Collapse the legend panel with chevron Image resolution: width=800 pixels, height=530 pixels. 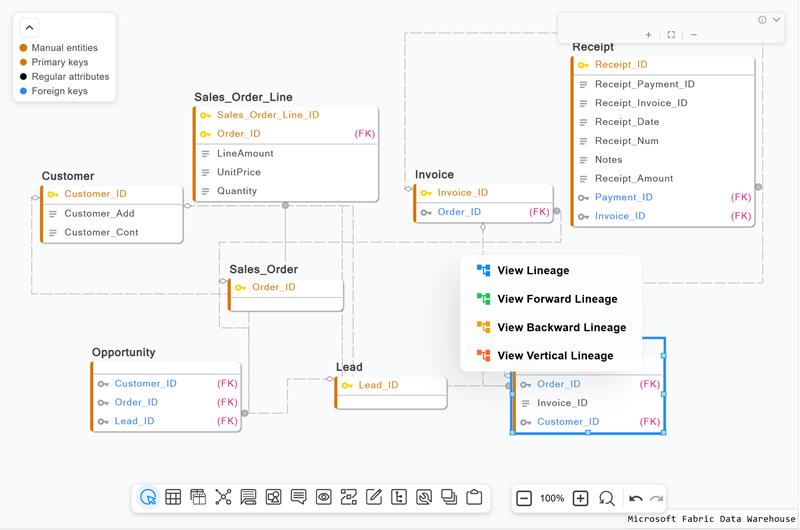click(x=29, y=28)
